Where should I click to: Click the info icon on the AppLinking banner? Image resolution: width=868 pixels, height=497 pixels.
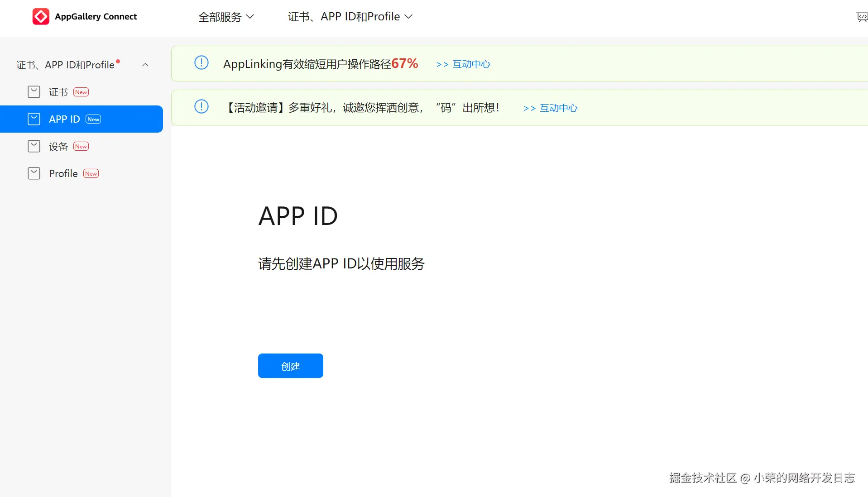(201, 62)
